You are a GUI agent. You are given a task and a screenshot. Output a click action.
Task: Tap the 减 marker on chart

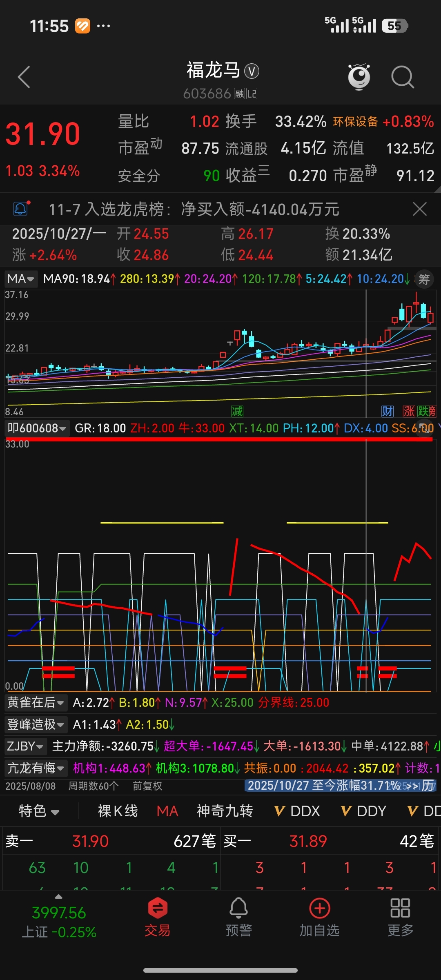click(x=237, y=411)
